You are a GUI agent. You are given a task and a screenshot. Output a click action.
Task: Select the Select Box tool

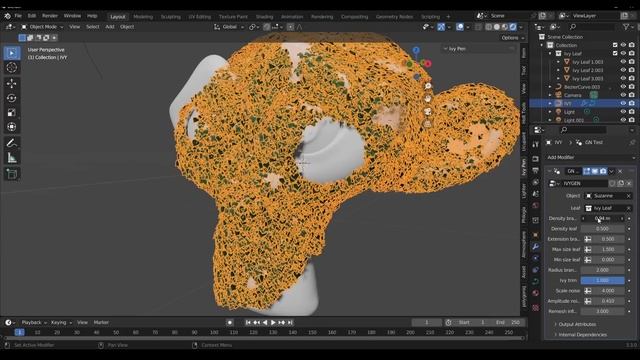point(12,53)
